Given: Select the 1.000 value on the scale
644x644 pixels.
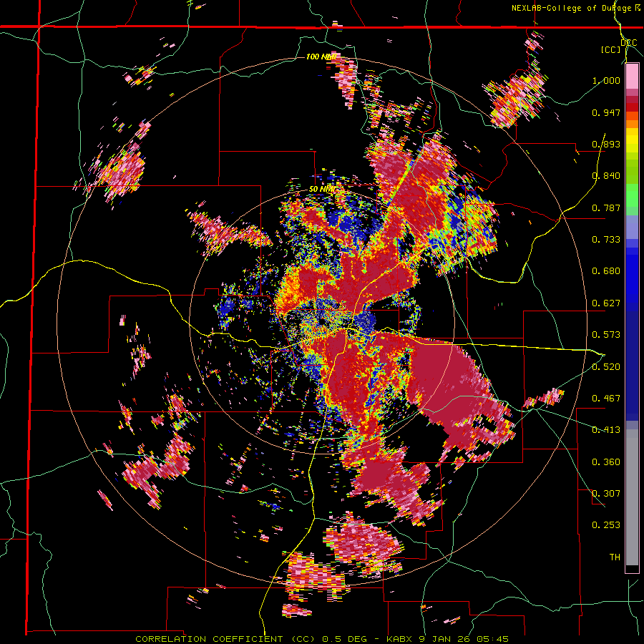Looking at the screenshot, I should pyautogui.click(x=606, y=80).
